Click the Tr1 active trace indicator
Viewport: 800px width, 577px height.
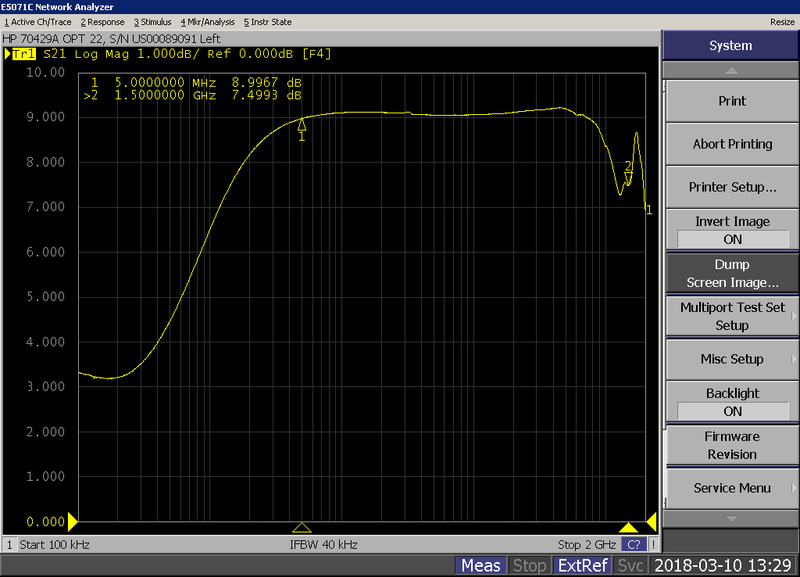coord(24,54)
